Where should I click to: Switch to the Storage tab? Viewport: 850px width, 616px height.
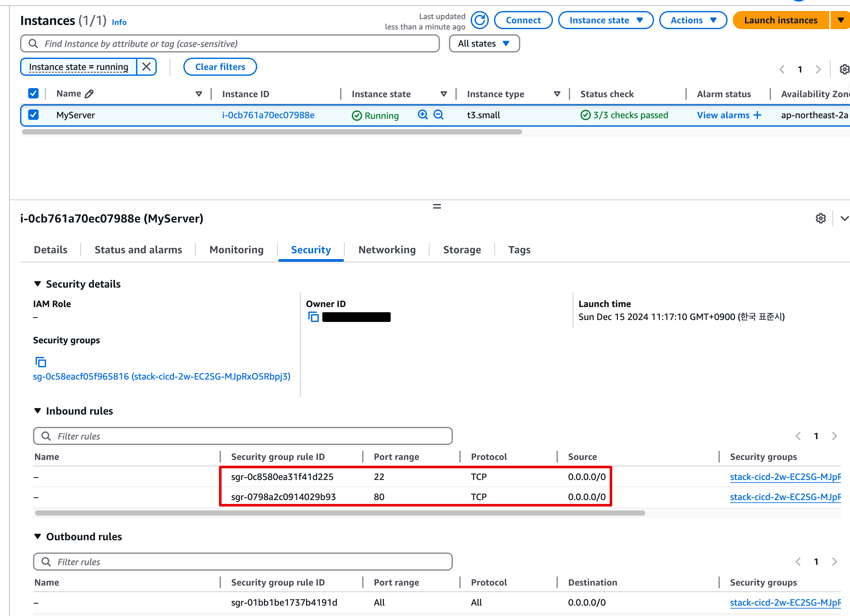[462, 250]
